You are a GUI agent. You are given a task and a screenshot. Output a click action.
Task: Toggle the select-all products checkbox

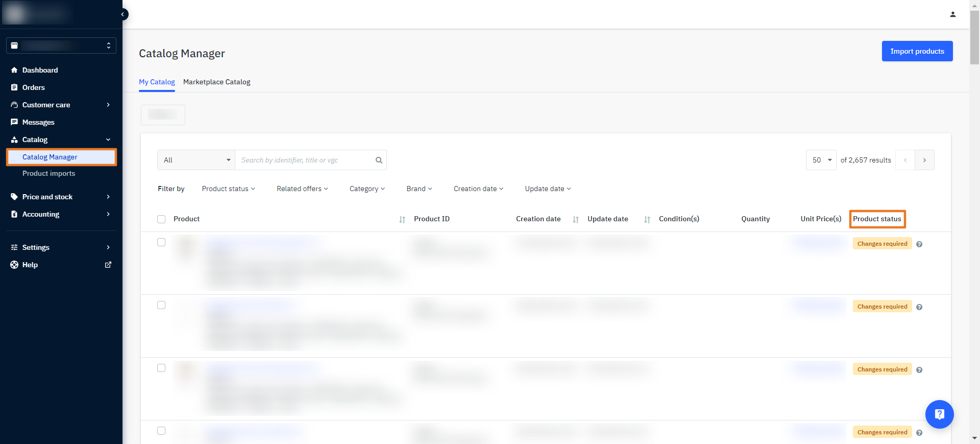[x=161, y=219]
